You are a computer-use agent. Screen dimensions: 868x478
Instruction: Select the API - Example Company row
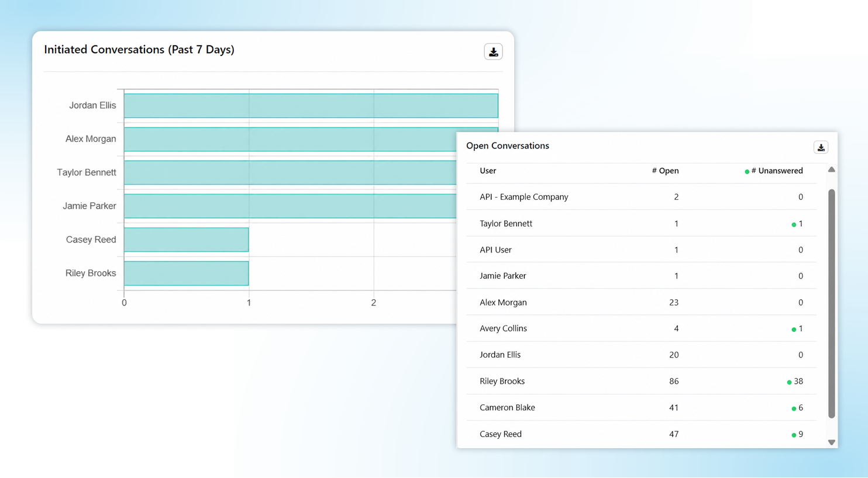(641, 197)
